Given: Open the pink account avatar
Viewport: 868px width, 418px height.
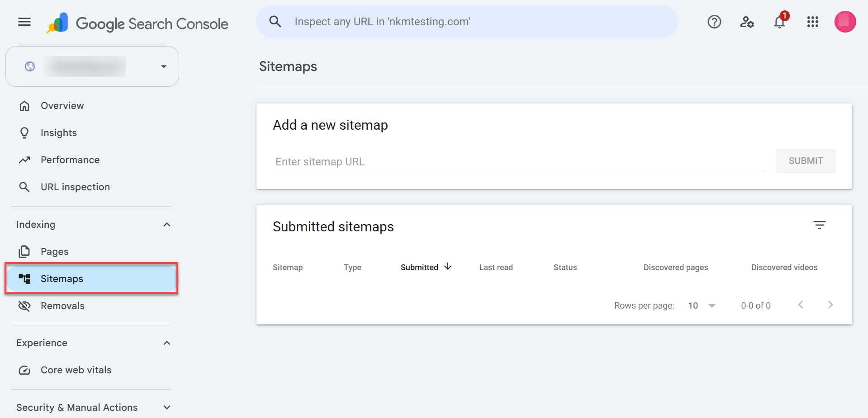Looking at the screenshot, I should (845, 22).
